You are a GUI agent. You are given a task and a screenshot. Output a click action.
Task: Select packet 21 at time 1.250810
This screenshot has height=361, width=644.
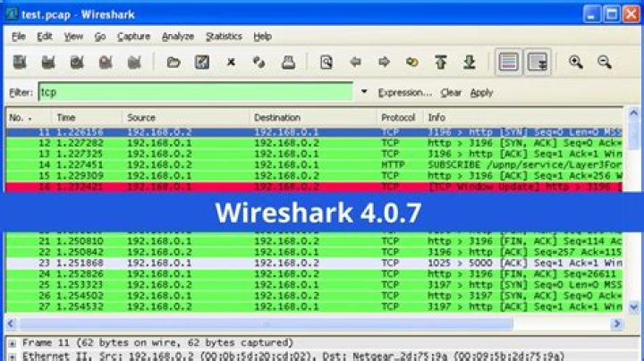[x=314, y=241]
